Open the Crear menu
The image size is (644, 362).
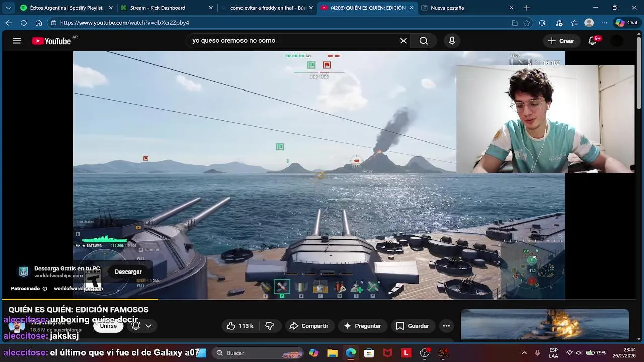coord(561,41)
